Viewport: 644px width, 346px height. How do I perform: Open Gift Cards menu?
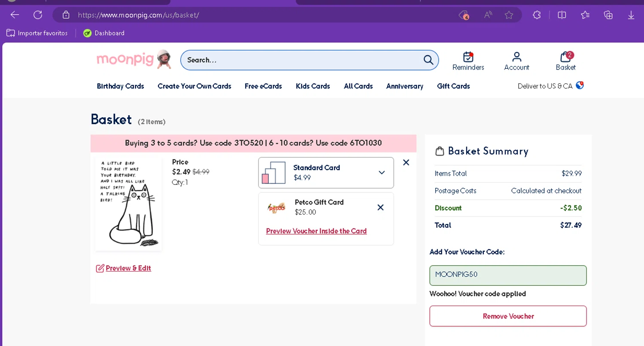coord(453,86)
